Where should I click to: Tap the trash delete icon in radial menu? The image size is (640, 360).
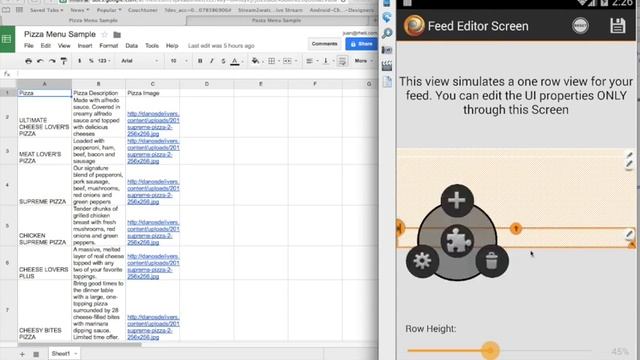492,261
